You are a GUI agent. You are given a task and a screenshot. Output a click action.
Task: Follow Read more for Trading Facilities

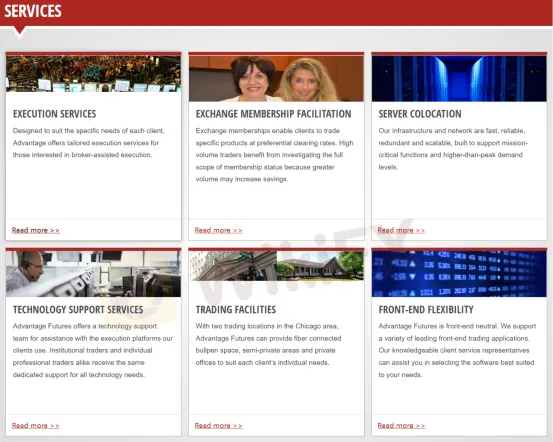pyautogui.click(x=218, y=426)
